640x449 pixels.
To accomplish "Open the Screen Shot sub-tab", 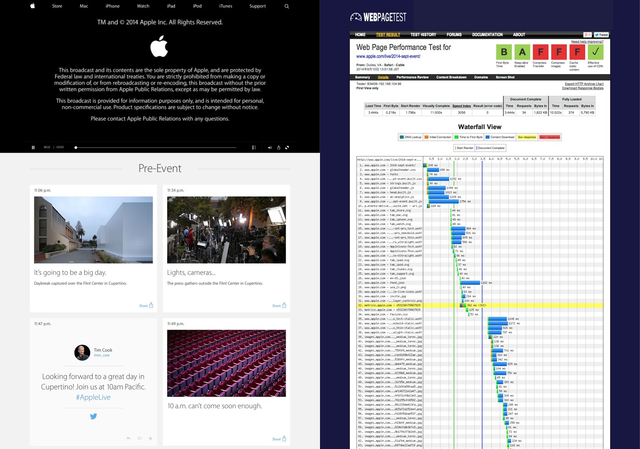I will pos(505,77).
